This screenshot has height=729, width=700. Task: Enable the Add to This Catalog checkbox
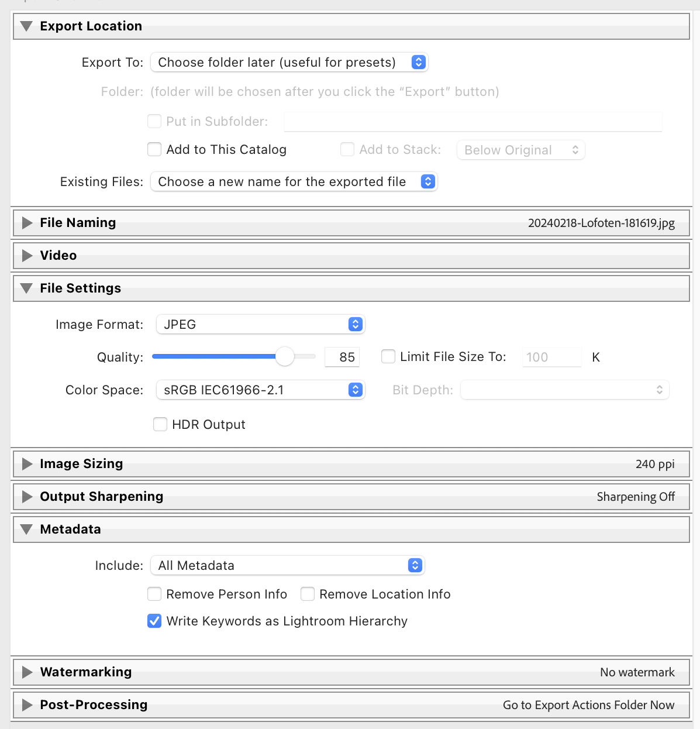[x=154, y=149]
